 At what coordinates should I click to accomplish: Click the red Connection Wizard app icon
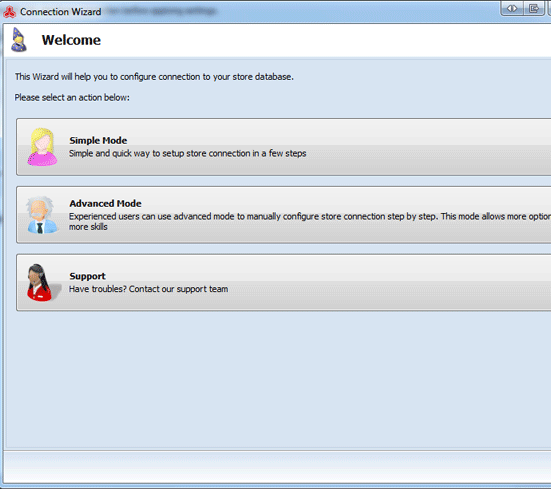[9, 12]
